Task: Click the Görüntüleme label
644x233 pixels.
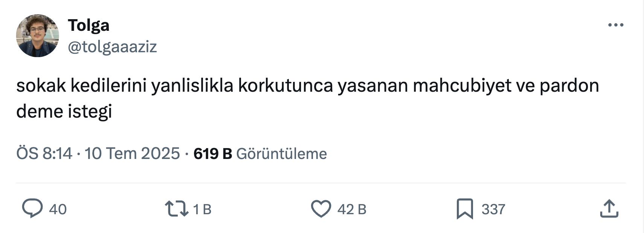Action: pyautogui.click(x=281, y=154)
